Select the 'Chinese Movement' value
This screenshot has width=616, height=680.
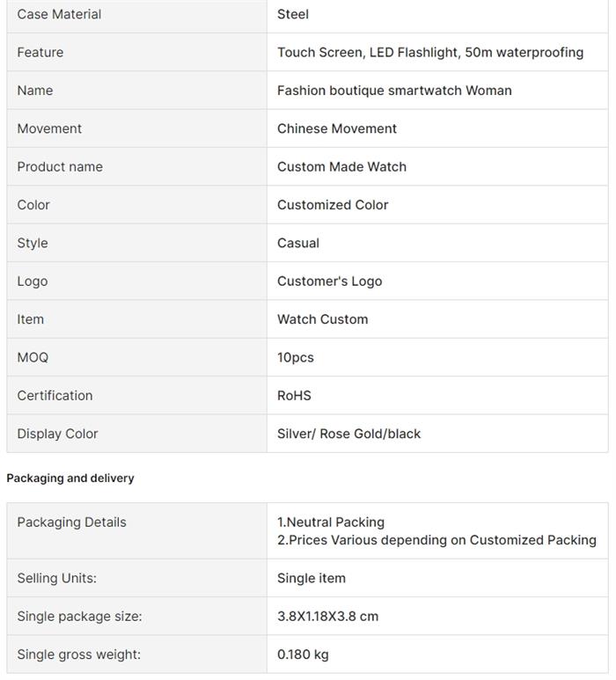tap(337, 128)
